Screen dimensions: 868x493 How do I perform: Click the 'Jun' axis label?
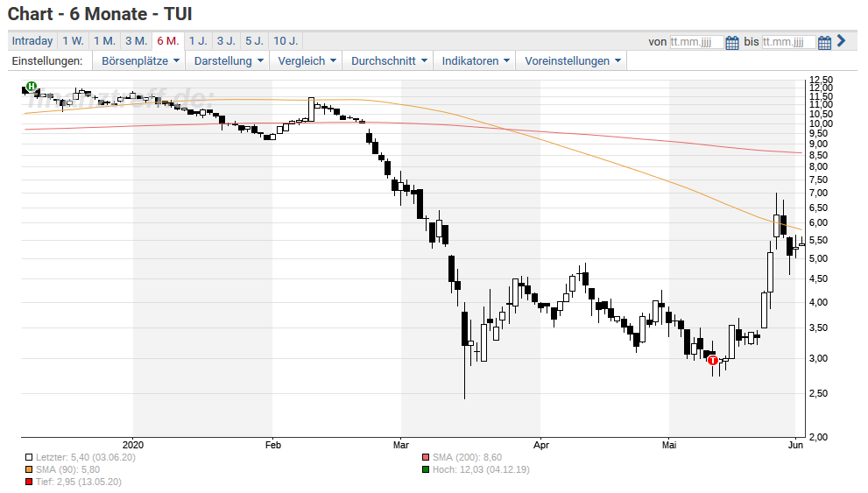point(795,445)
